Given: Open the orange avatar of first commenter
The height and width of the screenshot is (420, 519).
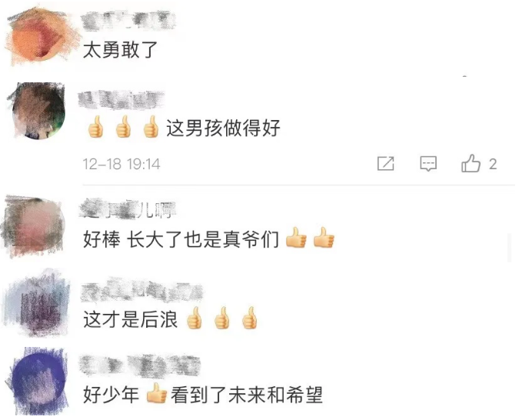Looking at the screenshot, I should click(x=41, y=36).
